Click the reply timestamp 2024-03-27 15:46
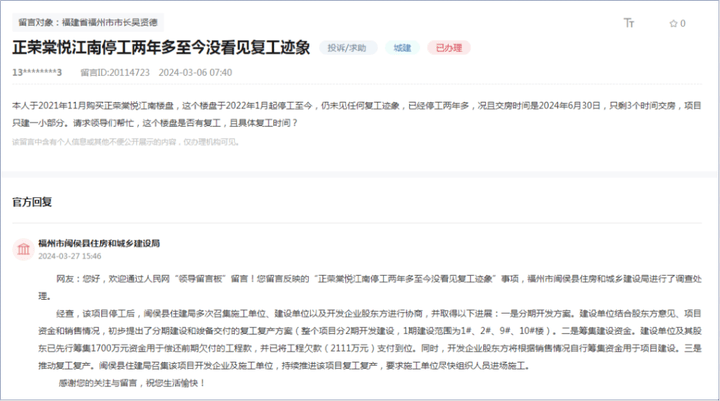The width and height of the screenshot is (720, 401). [x=69, y=256]
